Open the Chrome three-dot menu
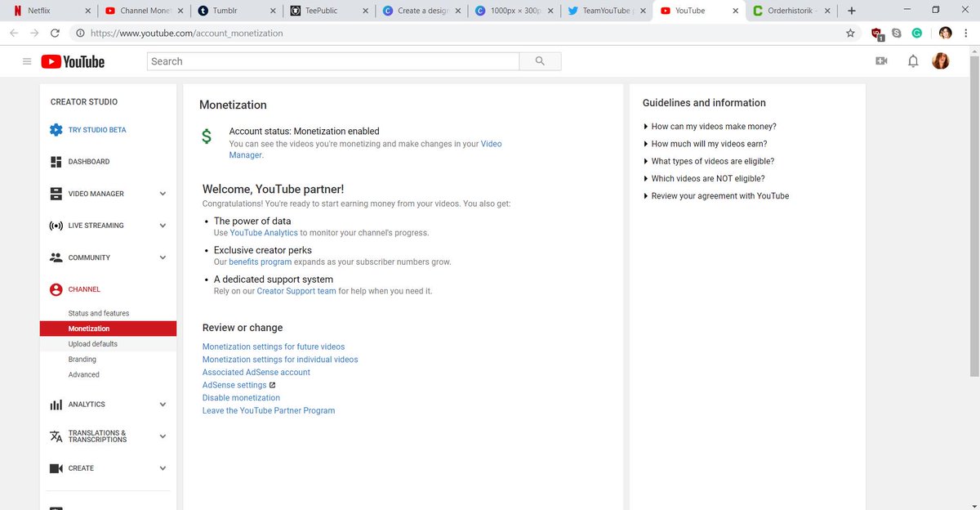 click(x=968, y=34)
